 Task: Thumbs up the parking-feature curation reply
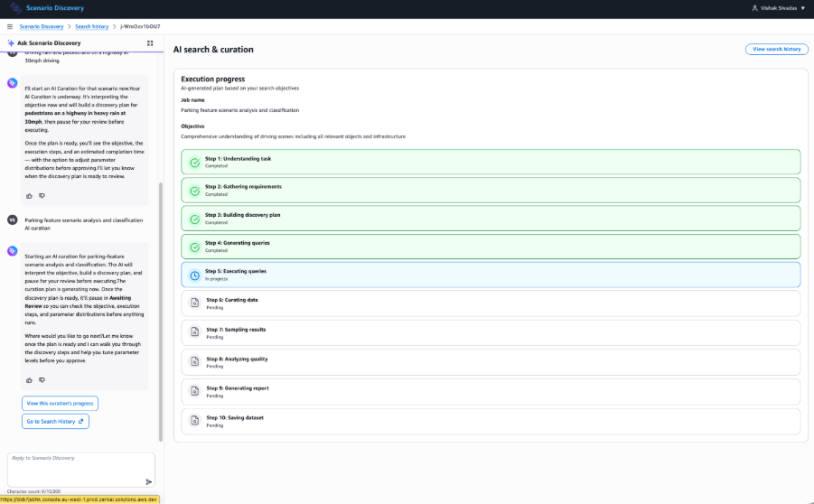(29, 380)
